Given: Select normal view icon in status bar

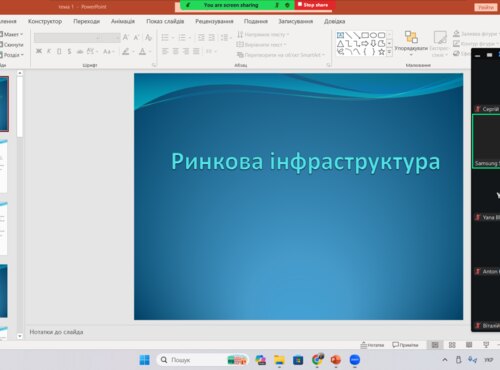Looking at the screenshot, I should 435,345.
